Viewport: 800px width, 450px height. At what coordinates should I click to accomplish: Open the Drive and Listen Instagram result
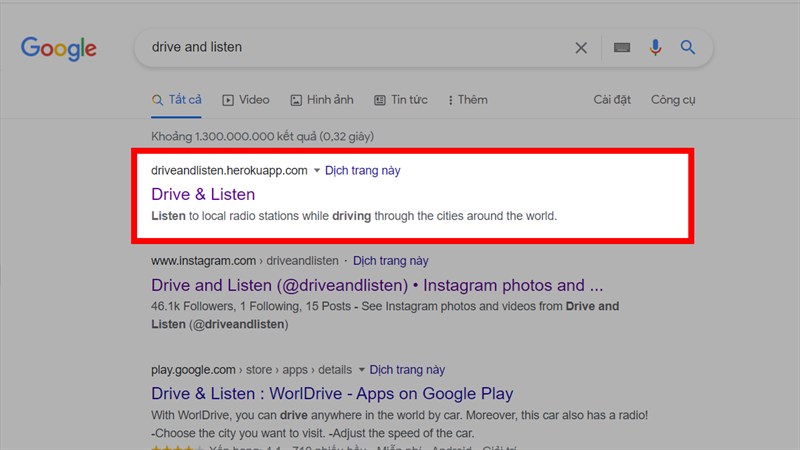[377, 285]
